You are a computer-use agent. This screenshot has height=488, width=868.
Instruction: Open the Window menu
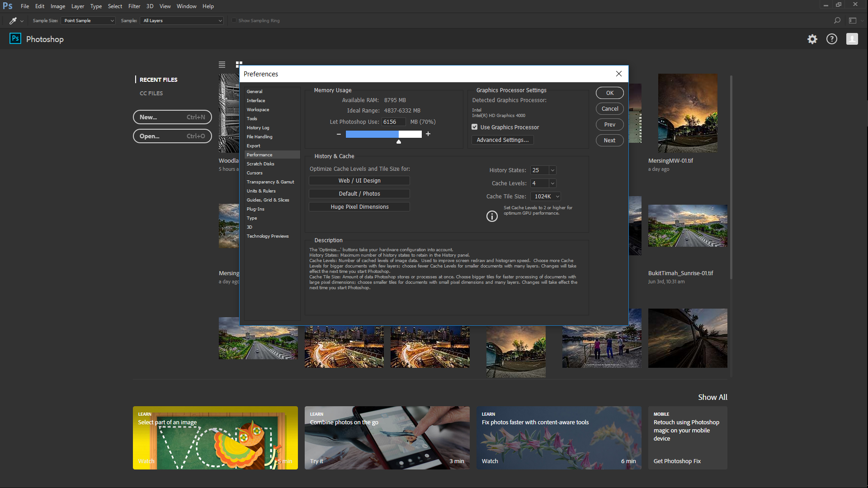click(187, 6)
